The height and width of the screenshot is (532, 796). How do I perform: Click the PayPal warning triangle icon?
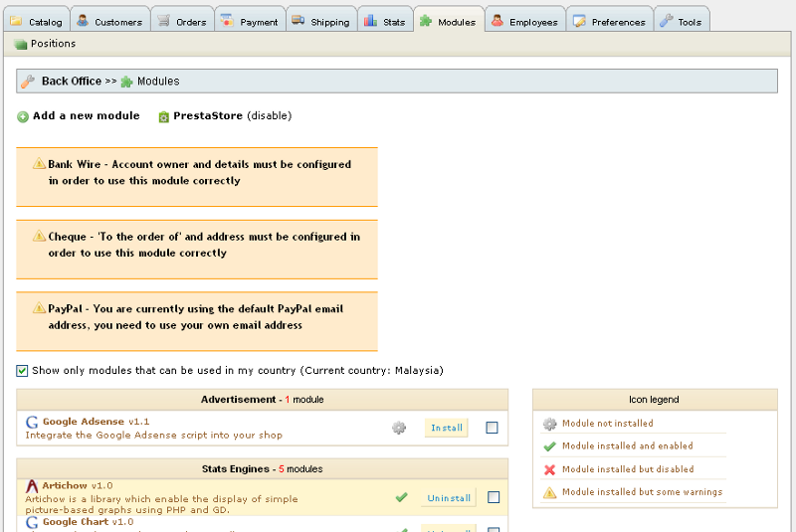(39, 307)
